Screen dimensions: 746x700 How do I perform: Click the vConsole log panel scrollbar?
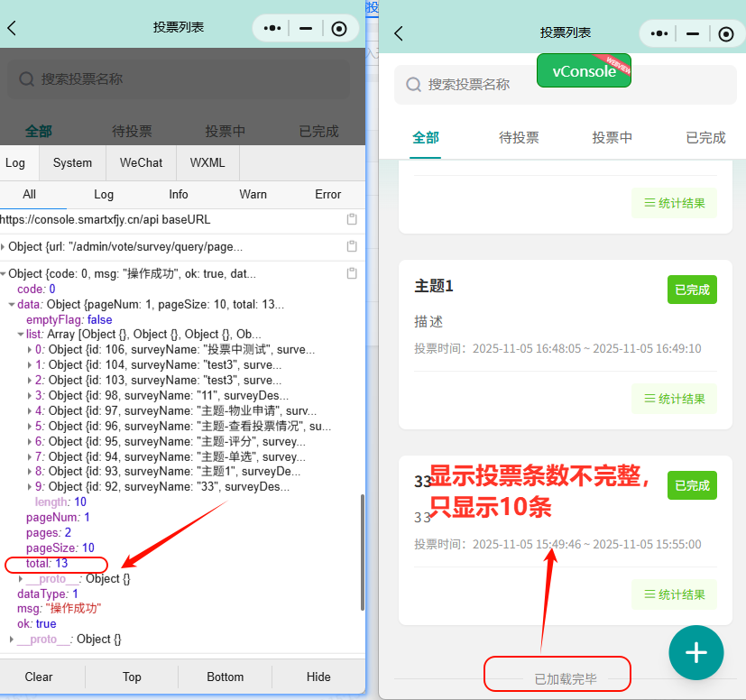click(x=362, y=541)
